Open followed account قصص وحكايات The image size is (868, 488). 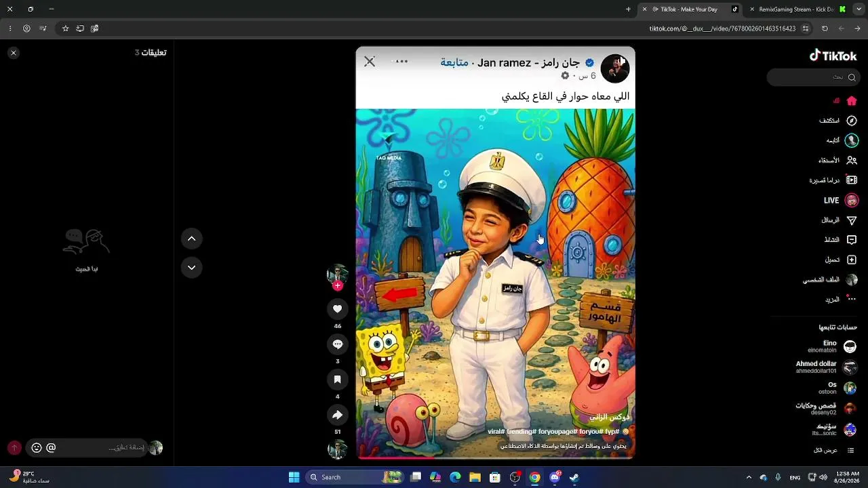827,409
